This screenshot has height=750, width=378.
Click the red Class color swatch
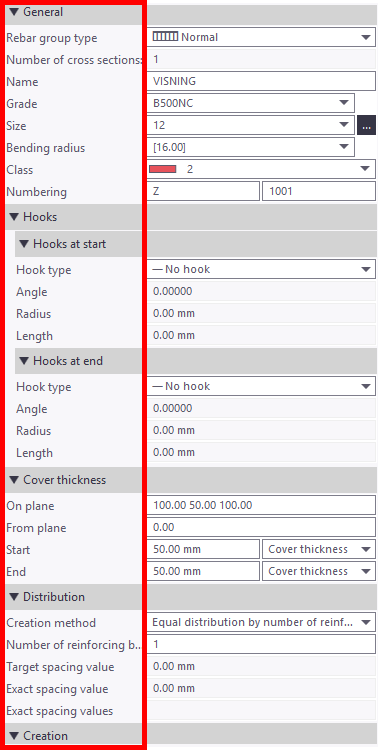pos(163,169)
